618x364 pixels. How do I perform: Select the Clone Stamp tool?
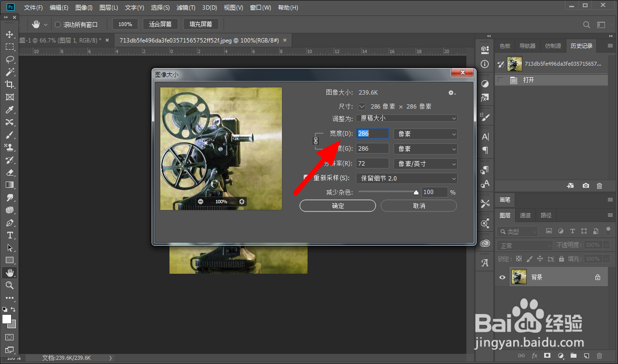click(9, 147)
